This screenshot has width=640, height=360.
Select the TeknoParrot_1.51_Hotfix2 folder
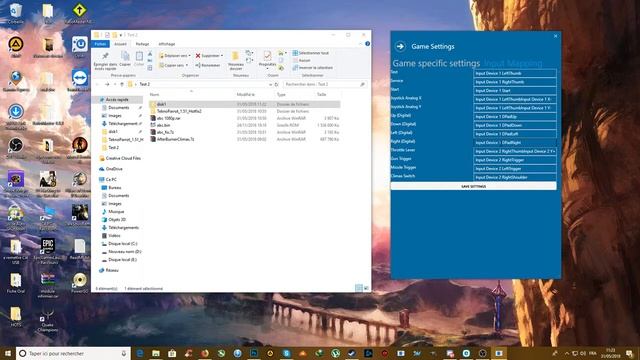[x=244, y=111]
